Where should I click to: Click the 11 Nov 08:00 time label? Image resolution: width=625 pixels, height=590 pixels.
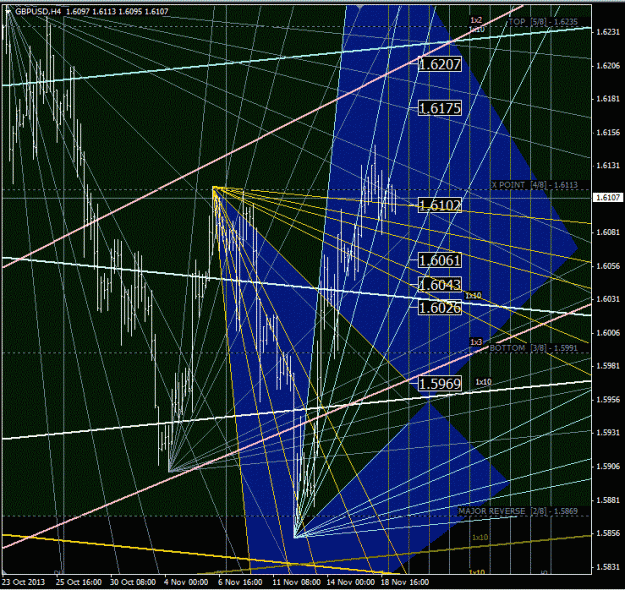[x=297, y=582]
